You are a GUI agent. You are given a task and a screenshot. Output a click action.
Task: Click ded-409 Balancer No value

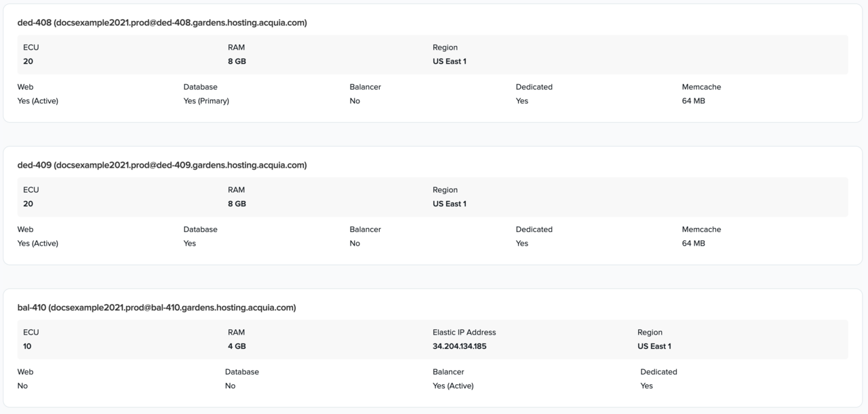(x=355, y=244)
